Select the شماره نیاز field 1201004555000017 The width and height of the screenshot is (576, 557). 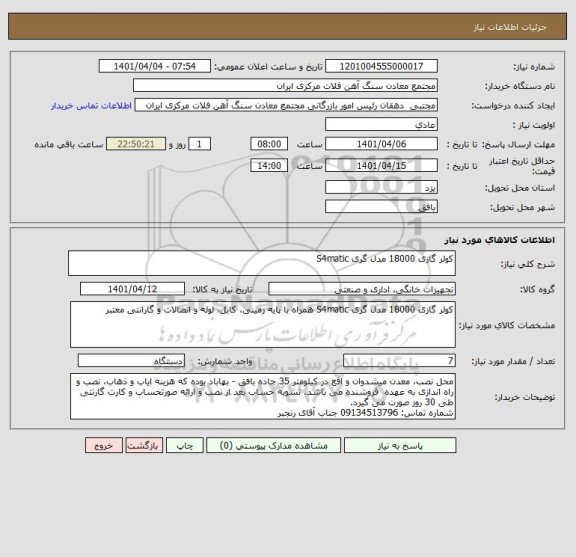[x=381, y=66]
